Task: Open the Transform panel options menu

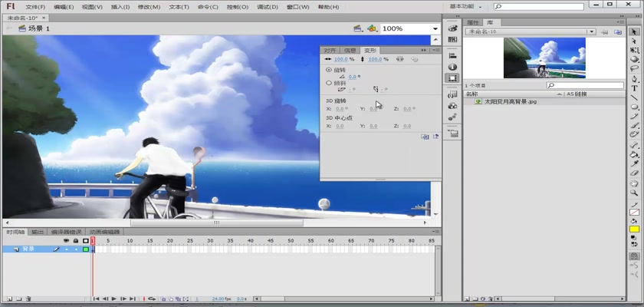Action: [436, 50]
